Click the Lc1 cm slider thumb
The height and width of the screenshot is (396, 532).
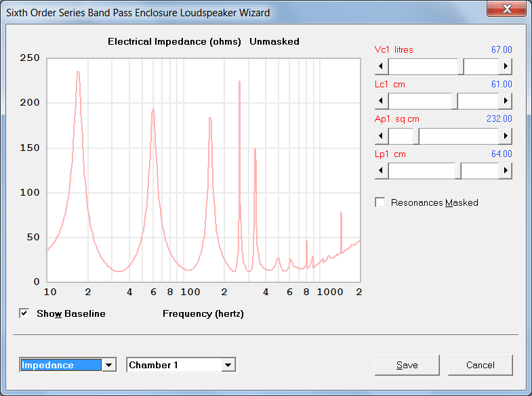coord(455,101)
